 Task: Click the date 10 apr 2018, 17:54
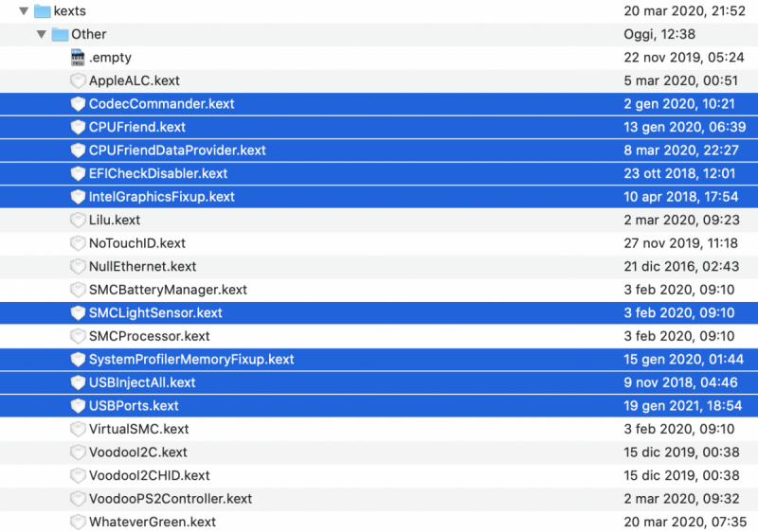click(681, 197)
